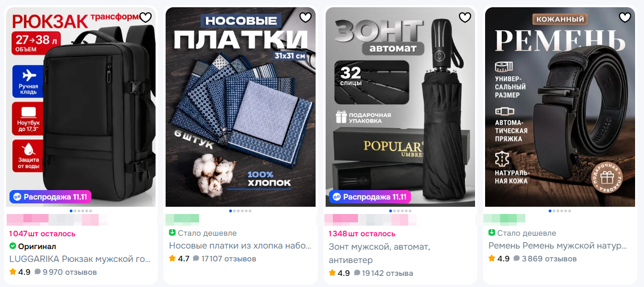Image resolution: width=644 pixels, height=287 pixels.
Task: Click the orange star rating on backpack
Action: click(13, 272)
